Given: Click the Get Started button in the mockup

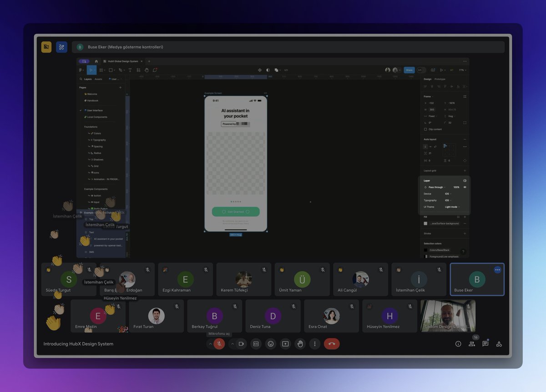Looking at the screenshot, I should [236, 211].
